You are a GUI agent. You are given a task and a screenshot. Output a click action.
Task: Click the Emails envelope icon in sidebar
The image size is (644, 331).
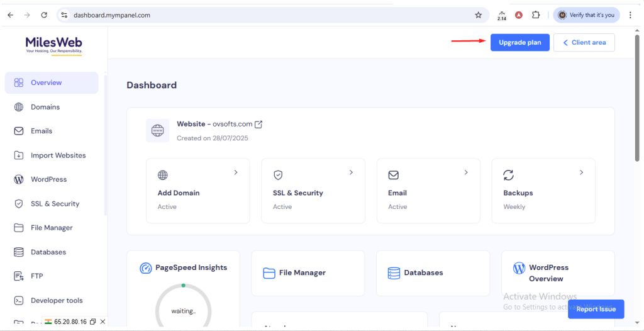pos(18,131)
